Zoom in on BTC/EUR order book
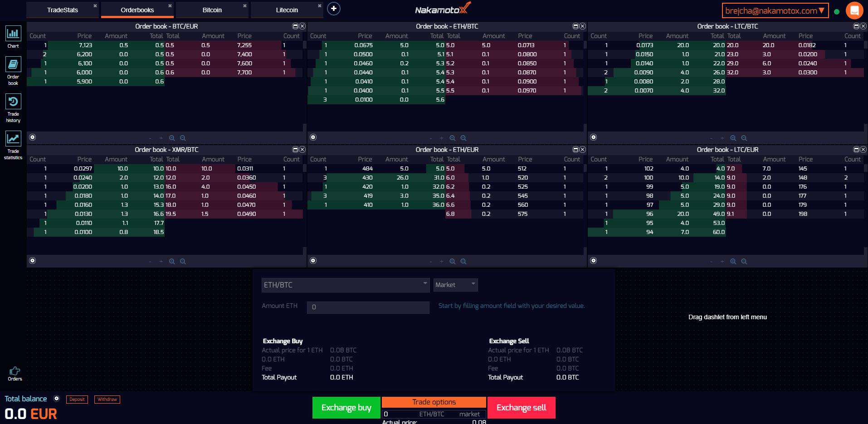Image resolution: width=868 pixels, height=424 pixels. pos(172,138)
